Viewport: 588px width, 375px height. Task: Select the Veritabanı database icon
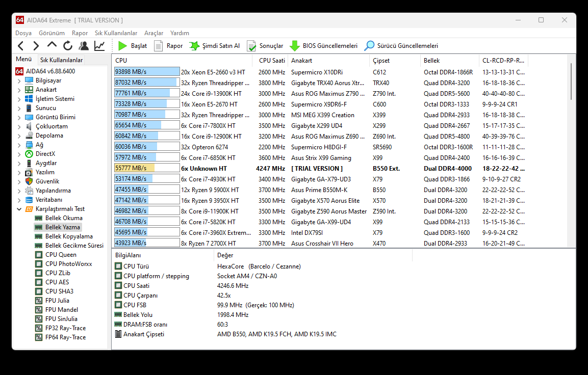(x=29, y=200)
